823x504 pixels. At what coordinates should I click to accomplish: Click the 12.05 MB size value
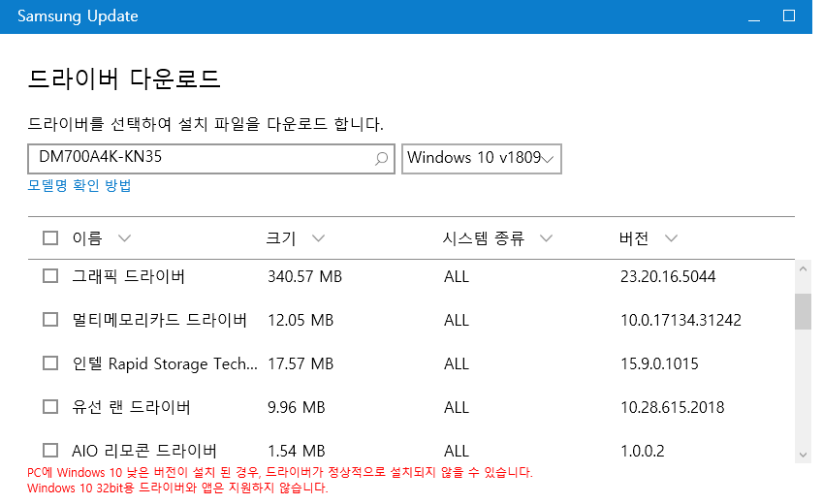(301, 320)
